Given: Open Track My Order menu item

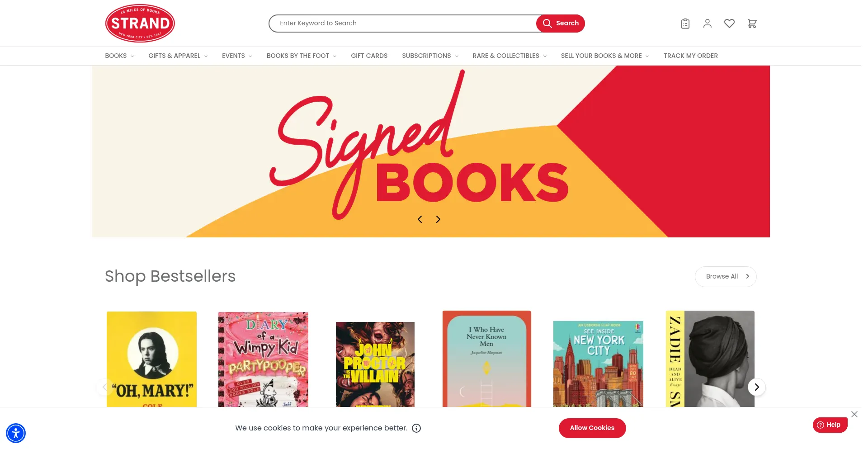Looking at the screenshot, I should point(690,56).
